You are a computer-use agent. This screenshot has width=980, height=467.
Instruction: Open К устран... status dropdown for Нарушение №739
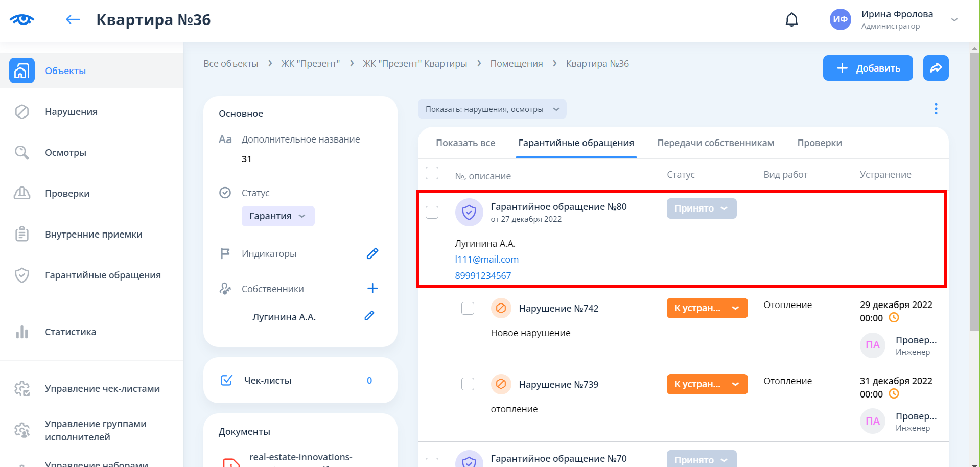pyautogui.click(x=707, y=384)
